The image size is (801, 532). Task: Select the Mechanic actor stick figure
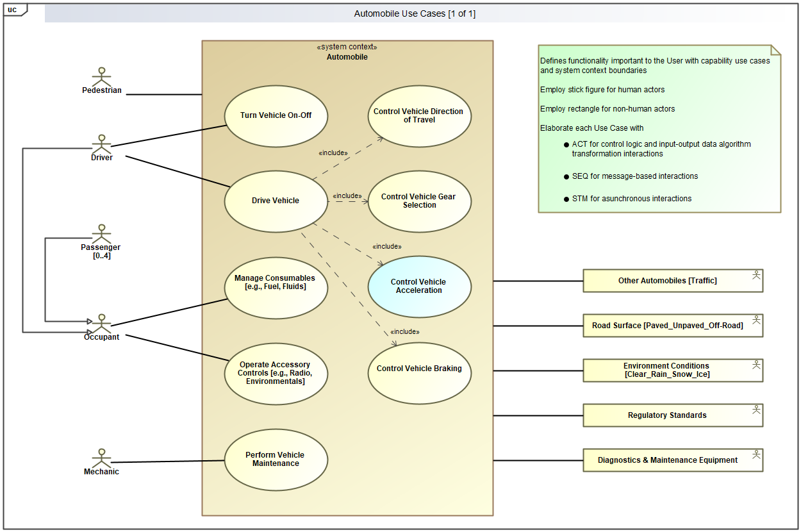[101, 458]
